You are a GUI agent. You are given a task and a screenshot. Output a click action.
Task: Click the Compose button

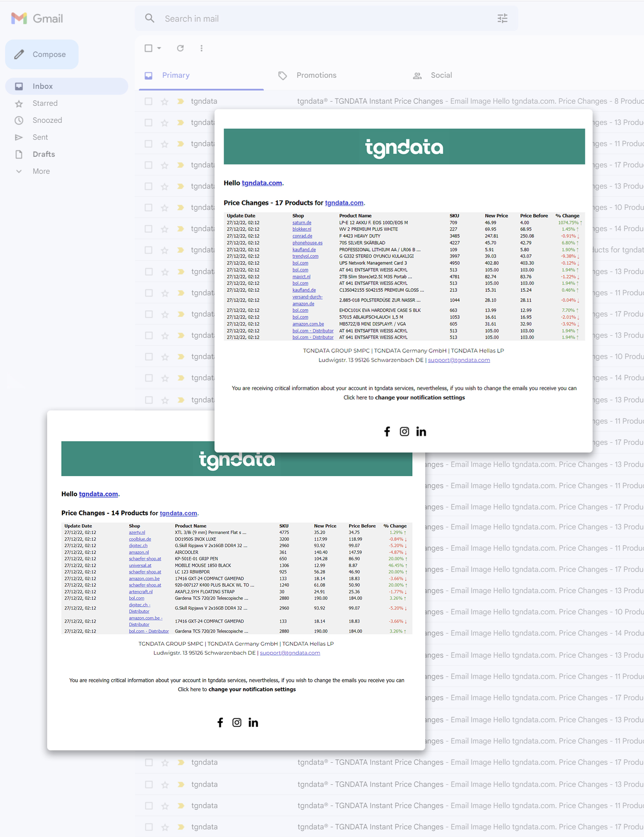coord(42,54)
